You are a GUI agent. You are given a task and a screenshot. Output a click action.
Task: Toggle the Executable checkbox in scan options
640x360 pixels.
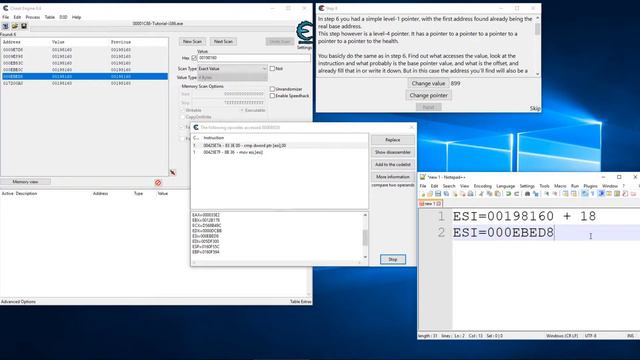[242, 110]
